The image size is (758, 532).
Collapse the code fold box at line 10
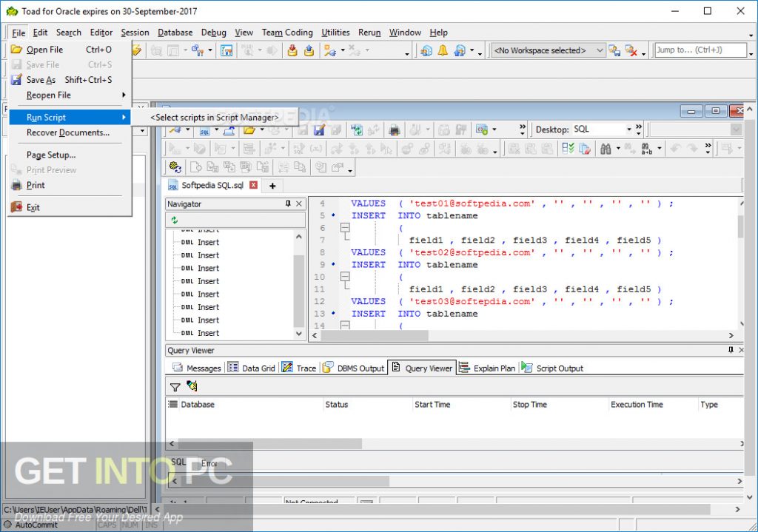coord(345,277)
